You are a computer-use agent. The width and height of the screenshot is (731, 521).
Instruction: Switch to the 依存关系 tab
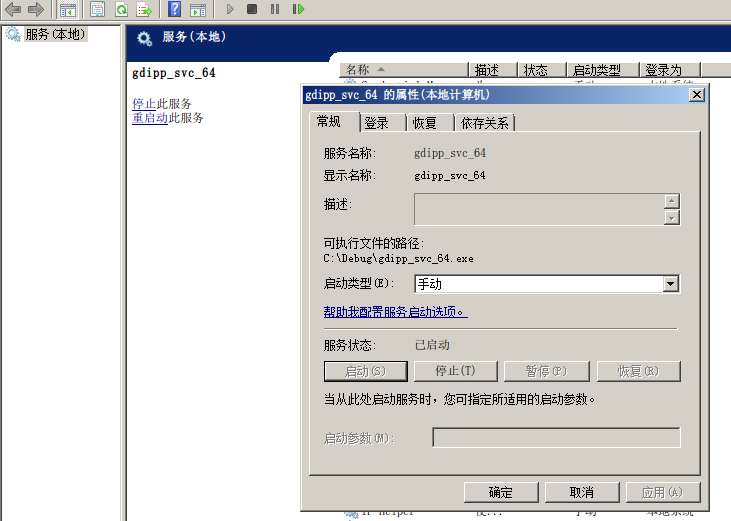(x=484, y=123)
